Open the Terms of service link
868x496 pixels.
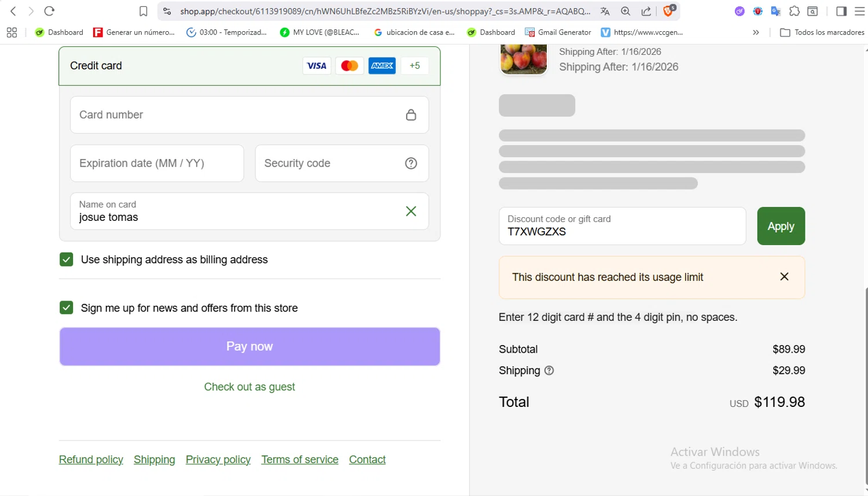point(300,460)
